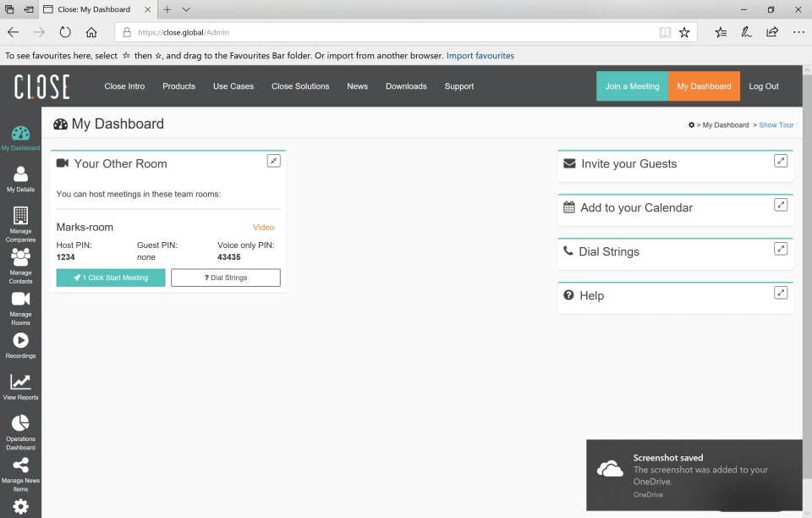
Task: Open the Close Intro menu
Action: (124, 86)
